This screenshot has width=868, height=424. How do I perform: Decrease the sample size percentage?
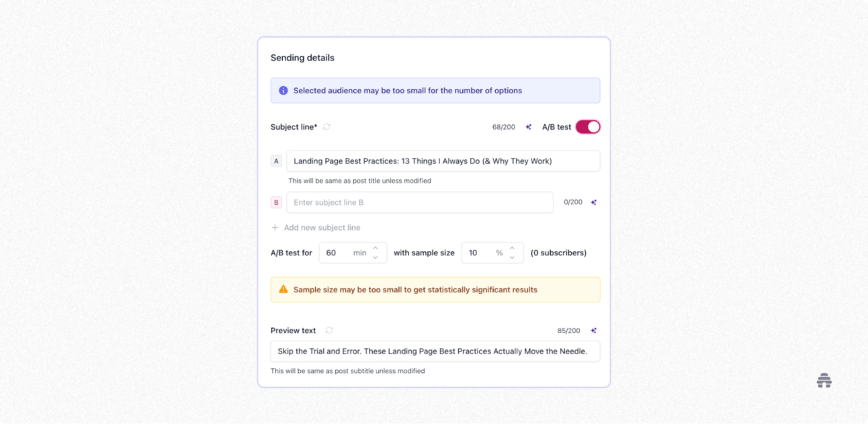click(x=512, y=257)
